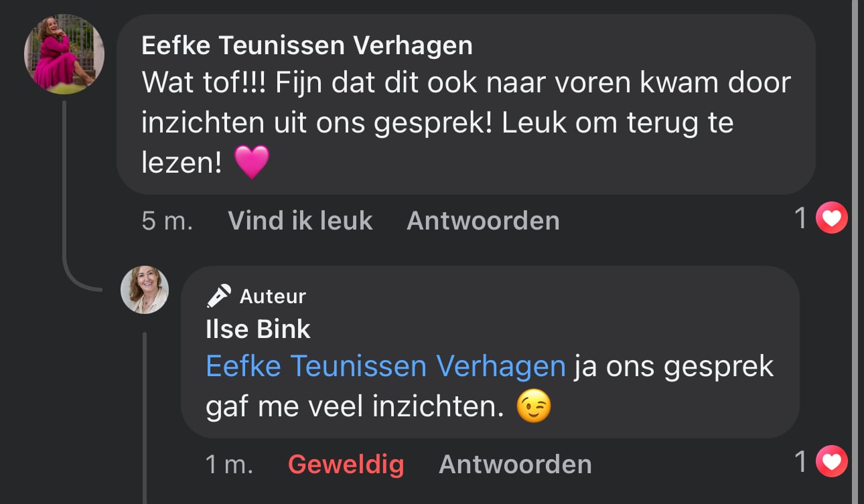Click the heart reaction icon on Ilse's reply
Screen dimensions: 864x504
832,462
